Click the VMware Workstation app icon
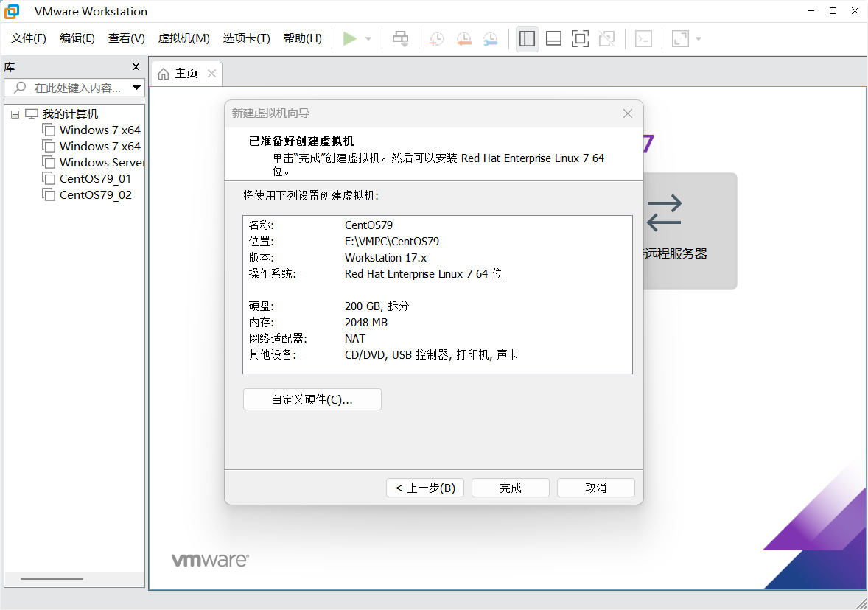The image size is (868, 610). pyautogui.click(x=12, y=11)
